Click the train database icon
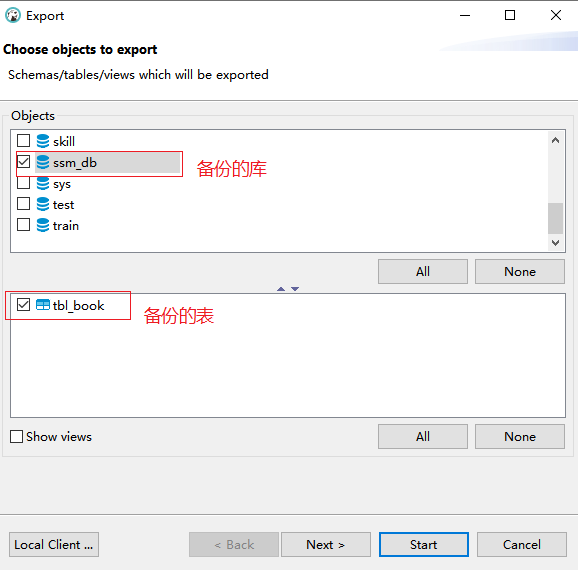 (x=43, y=225)
